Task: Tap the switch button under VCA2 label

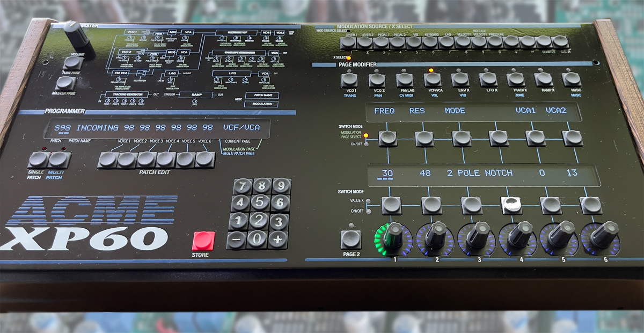Action: click(x=572, y=139)
